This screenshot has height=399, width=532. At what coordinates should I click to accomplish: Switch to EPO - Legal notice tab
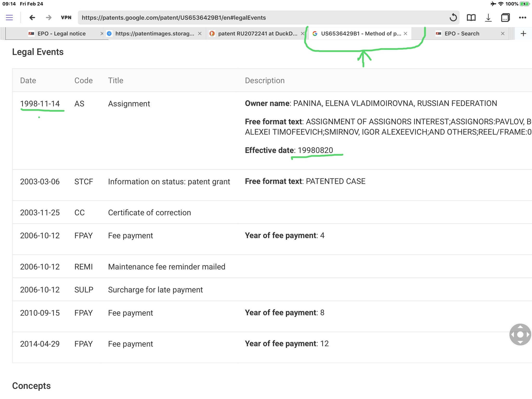coord(61,34)
